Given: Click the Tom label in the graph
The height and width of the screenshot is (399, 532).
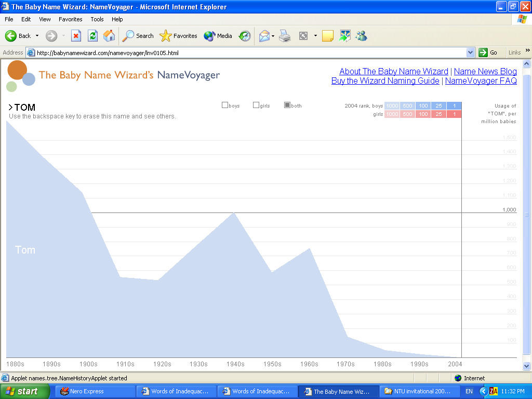Looking at the screenshot, I should (x=25, y=250).
